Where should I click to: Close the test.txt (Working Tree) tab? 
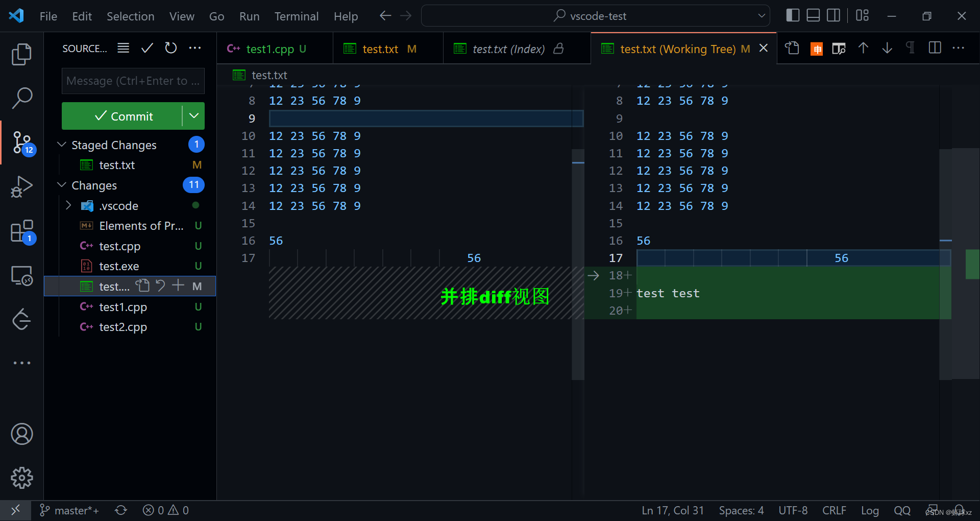[764, 48]
